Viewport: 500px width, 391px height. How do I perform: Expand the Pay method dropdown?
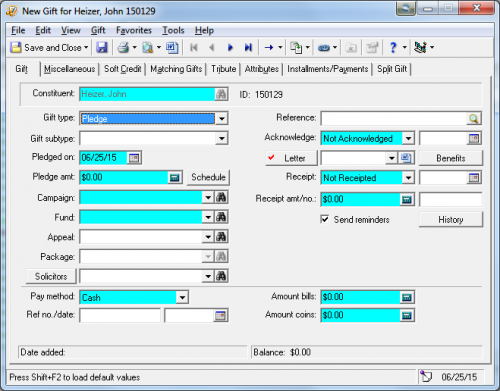pyautogui.click(x=182, y=297)
